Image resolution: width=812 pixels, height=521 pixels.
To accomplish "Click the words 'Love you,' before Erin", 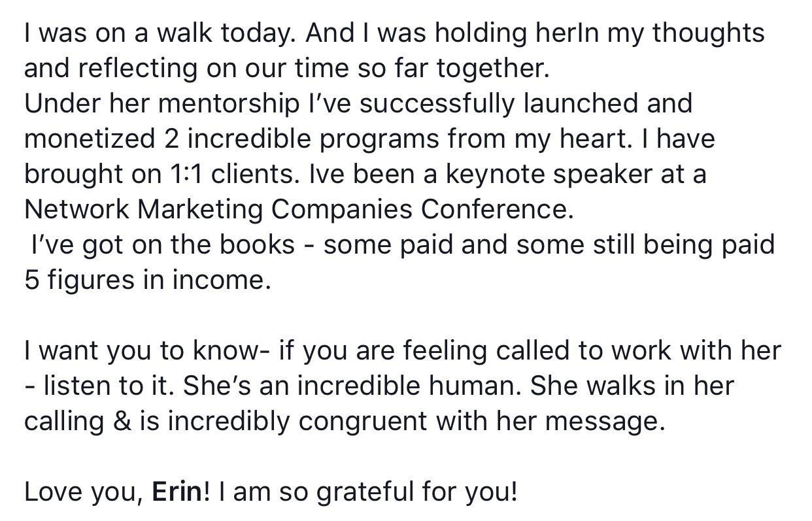I will (84, 492).
